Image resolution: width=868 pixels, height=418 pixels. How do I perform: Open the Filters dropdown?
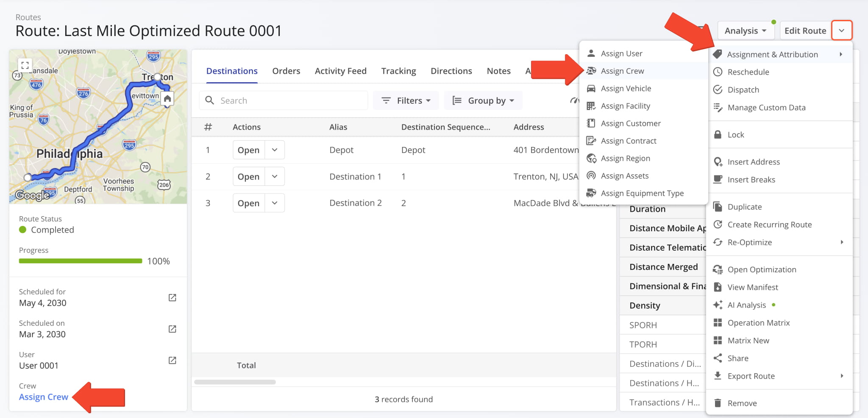pyautogui.click(x=406, y=101)
